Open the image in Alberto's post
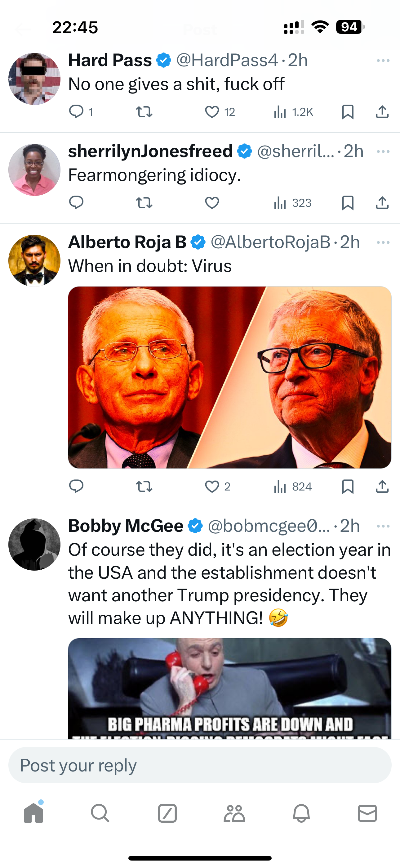 tap(230, 377)
